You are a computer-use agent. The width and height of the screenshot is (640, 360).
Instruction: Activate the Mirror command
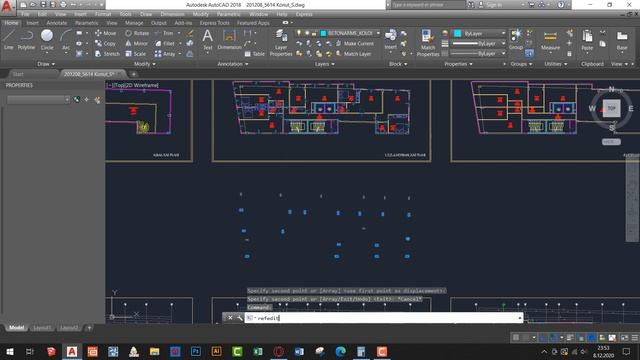137,43
